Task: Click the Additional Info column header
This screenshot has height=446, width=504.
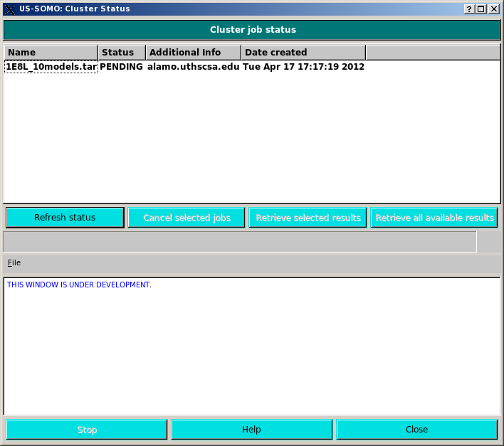Action: coord(194,53)
